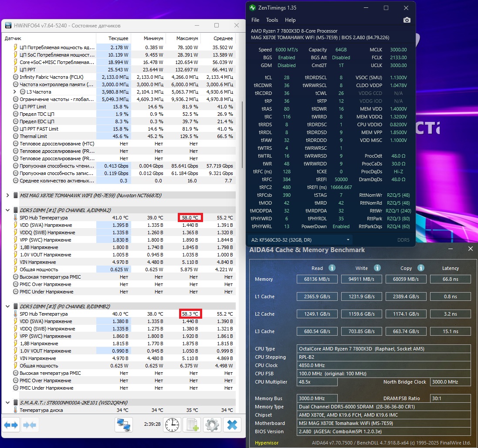
Task: Click chip icon of MSI MAG X870E sensor group
Action: pyautogui.click(x=16, y=195)
